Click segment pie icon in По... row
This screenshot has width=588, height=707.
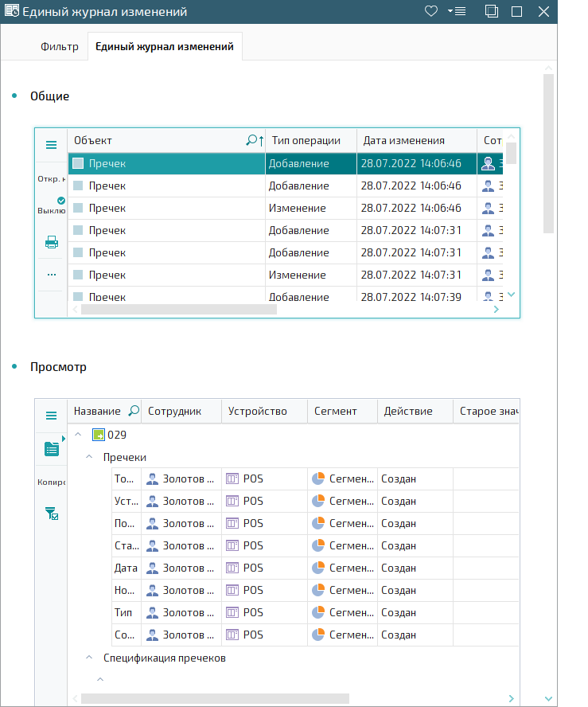318,523
